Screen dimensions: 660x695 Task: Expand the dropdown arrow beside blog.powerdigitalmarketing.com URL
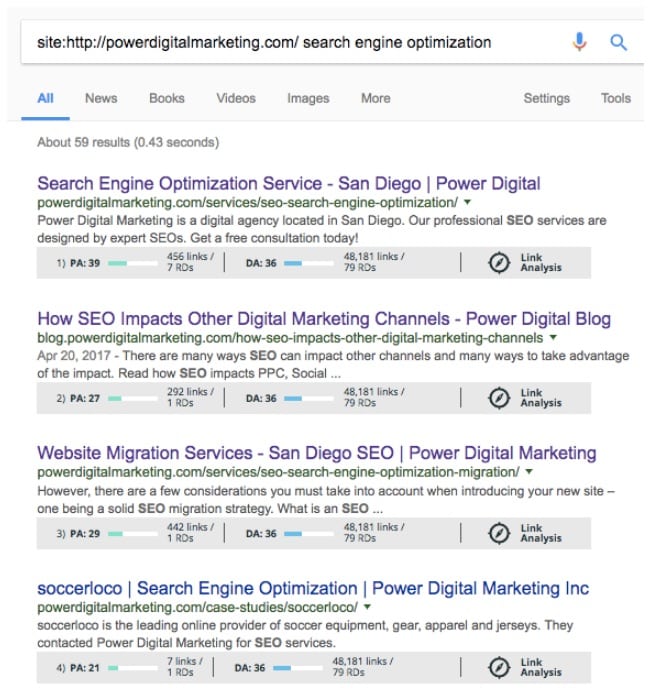click(x=553, y=338)
